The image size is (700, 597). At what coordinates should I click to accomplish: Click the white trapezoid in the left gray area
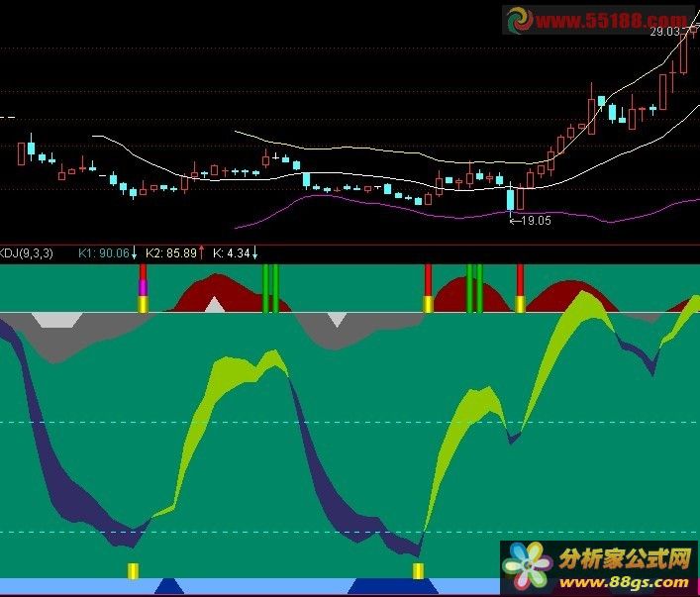click(57, 320)
